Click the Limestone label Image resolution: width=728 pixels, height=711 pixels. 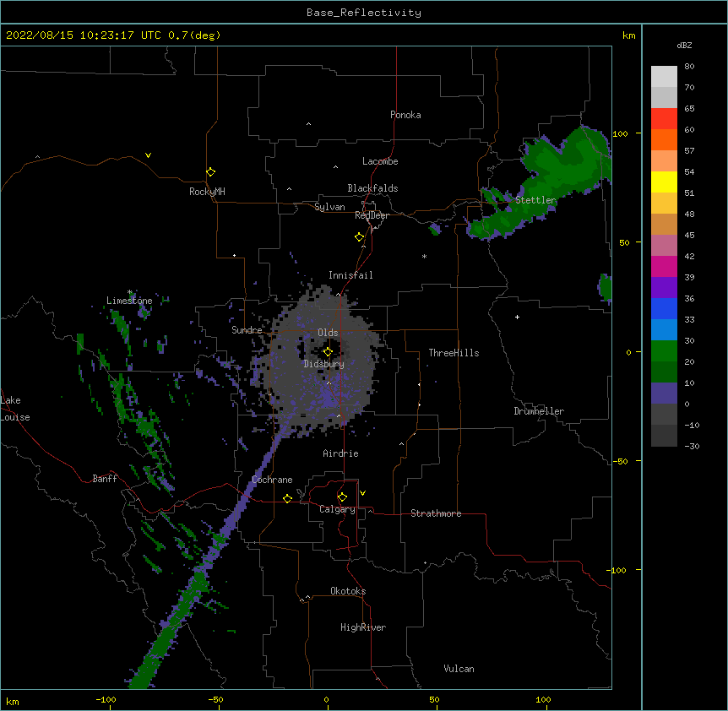click(129, 301)
